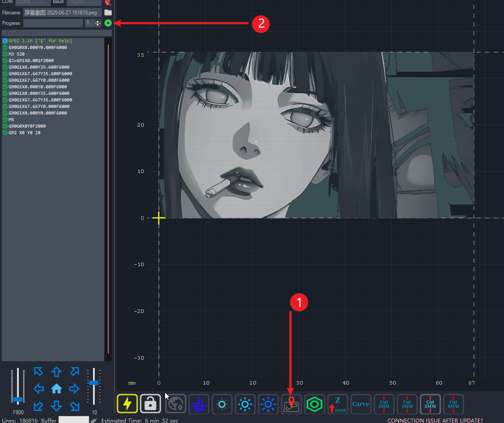Image resolution: width=504 pixels, height=423 pixels.
Task: Click the padlock unlock button
Action: tap(150, 404)
